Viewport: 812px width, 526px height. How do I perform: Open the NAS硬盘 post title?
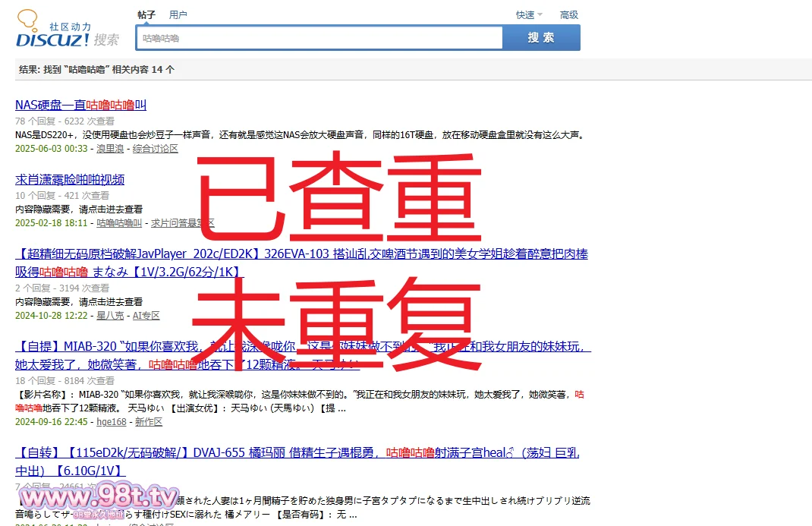click(80, 106)
